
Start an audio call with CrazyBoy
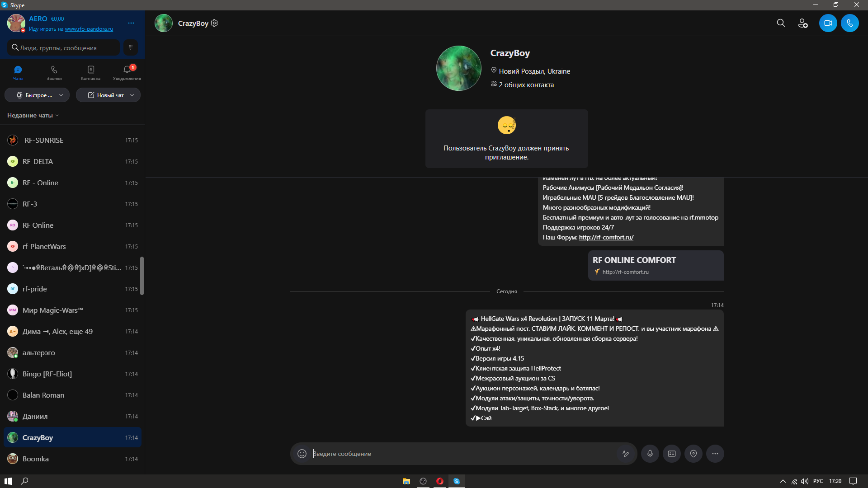coord(850,23)
